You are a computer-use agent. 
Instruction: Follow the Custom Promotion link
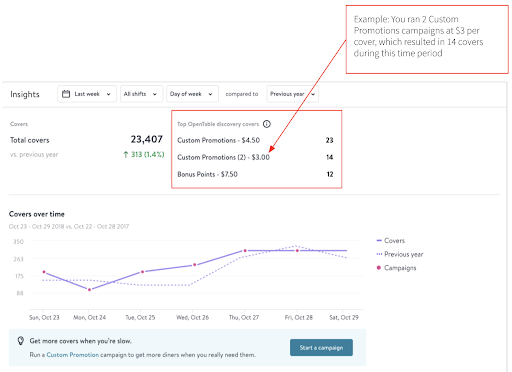(x=73, y=355)
